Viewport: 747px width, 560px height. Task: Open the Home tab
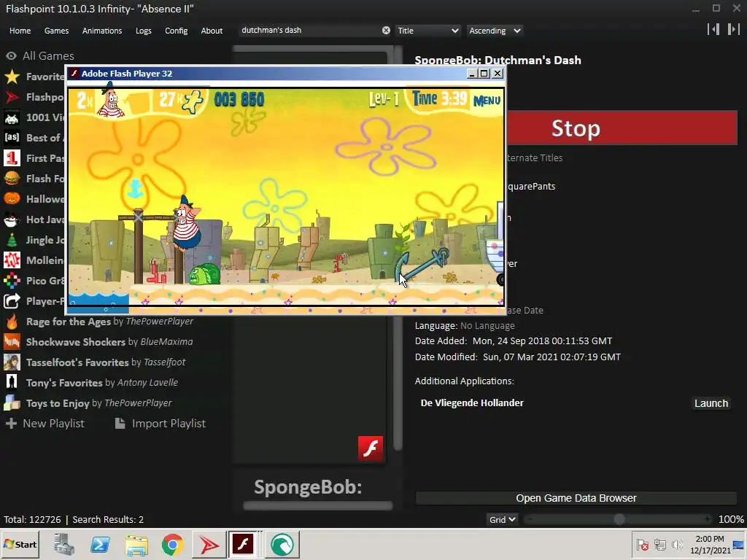(20, 31)
